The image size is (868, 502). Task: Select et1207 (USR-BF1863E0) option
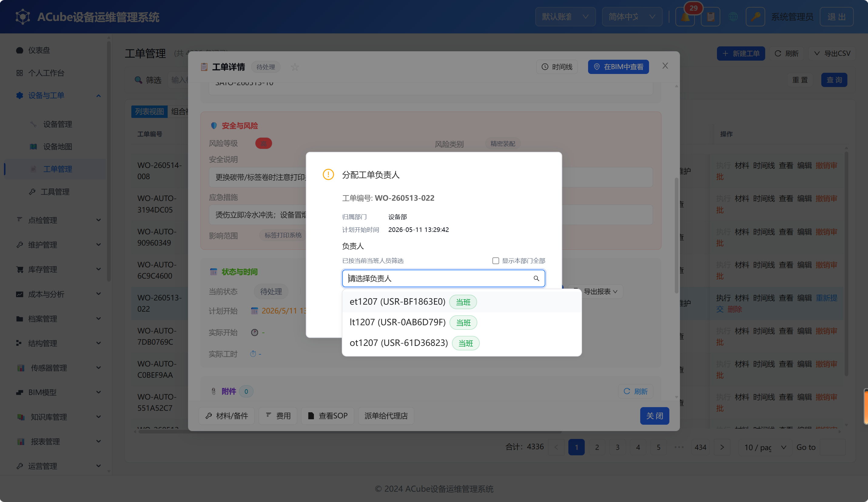coord(462,302)
